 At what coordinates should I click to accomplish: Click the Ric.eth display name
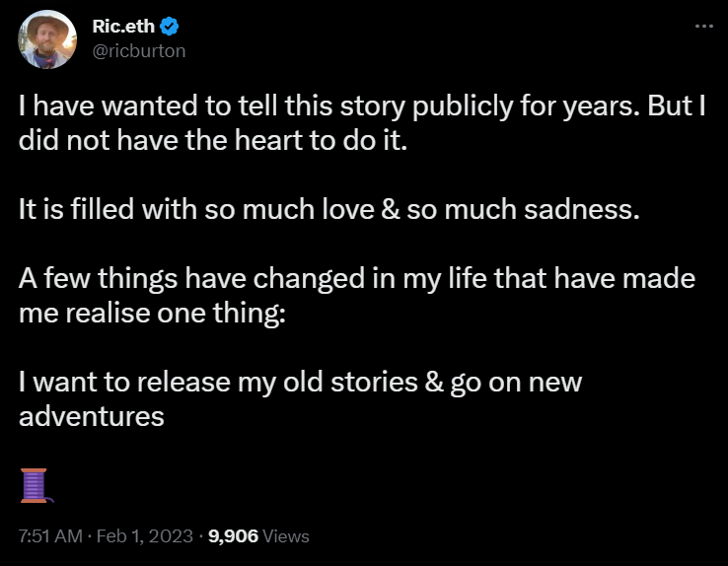[122, 27]
